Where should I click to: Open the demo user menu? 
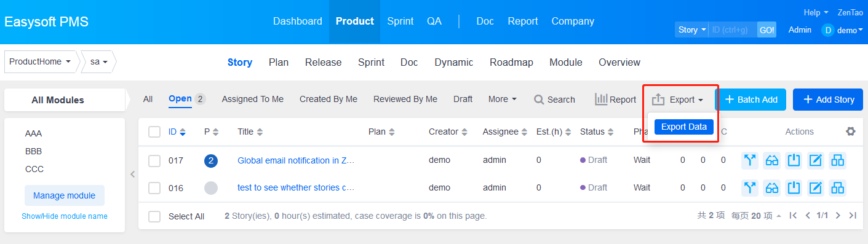pos(850,30)
